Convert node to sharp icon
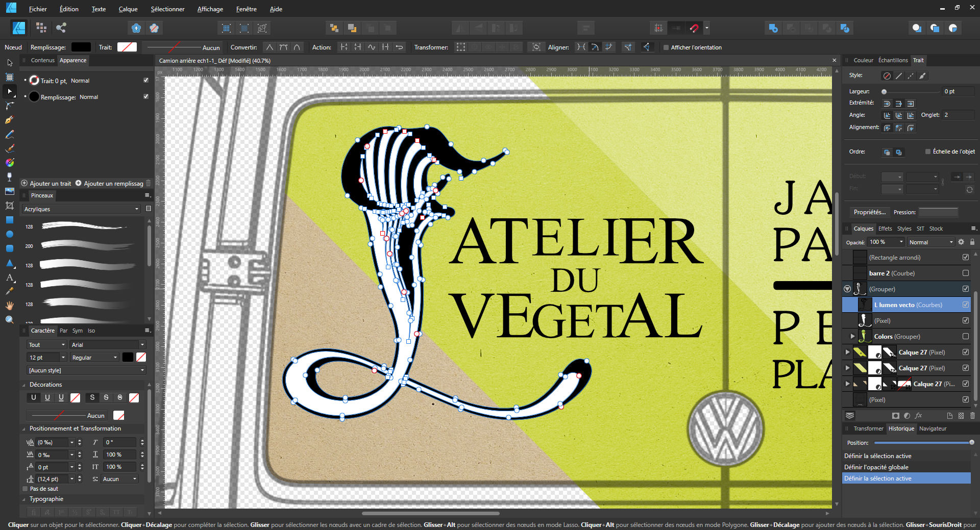The height and width of the screenshot is (530, 980). (x=269, y=47)
